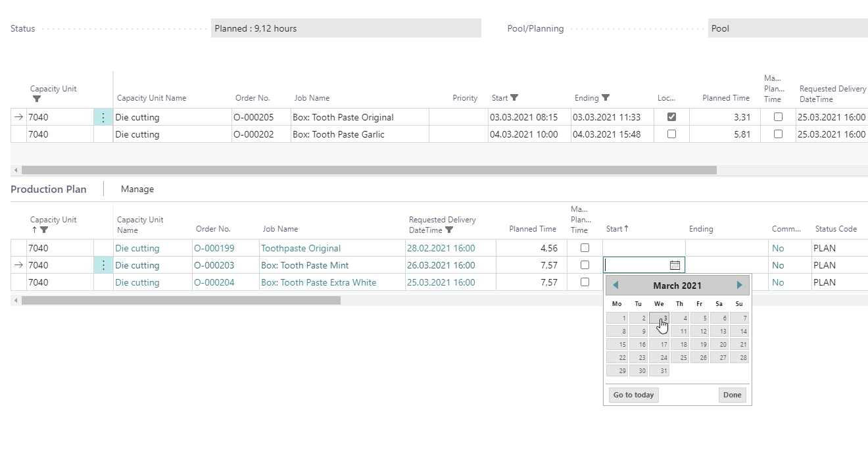Select March 3 in calendar
Image resolution: width=868 pixels, height=454 pixels.
[659, 318]
